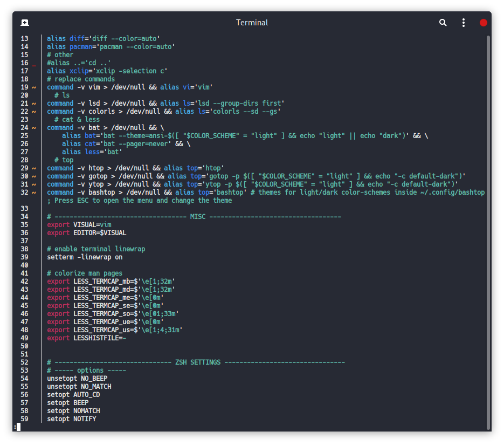Click the 'setopt AUTO_CD' line
Screen dimensions: 504x445
pos(73,394)
